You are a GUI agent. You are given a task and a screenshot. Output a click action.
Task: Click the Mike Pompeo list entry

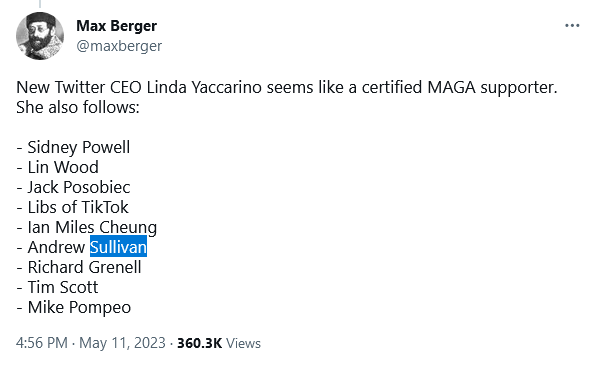[x=74, y=307]
